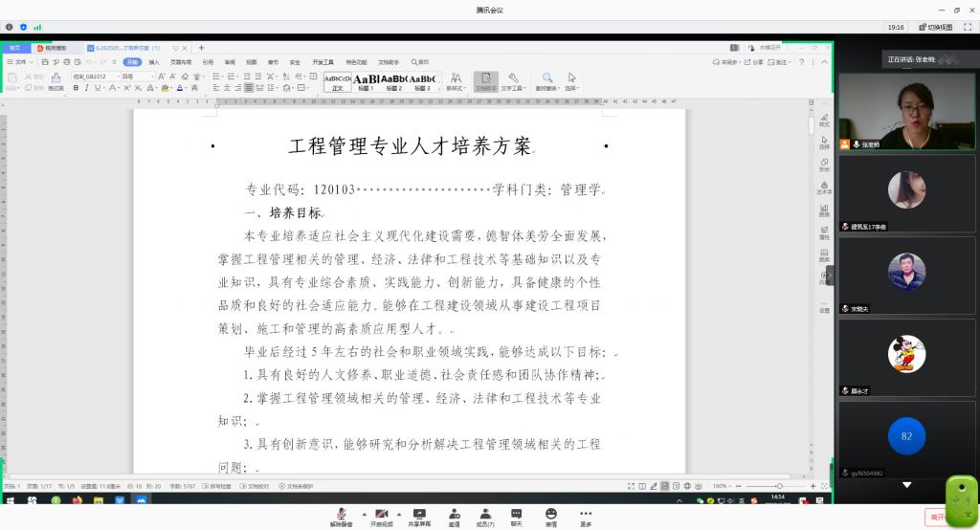Open the 页面布局 ribbon tab
The height and width of the screenshot is (530, 980).
pyautogui.click(x=181, y=62)
